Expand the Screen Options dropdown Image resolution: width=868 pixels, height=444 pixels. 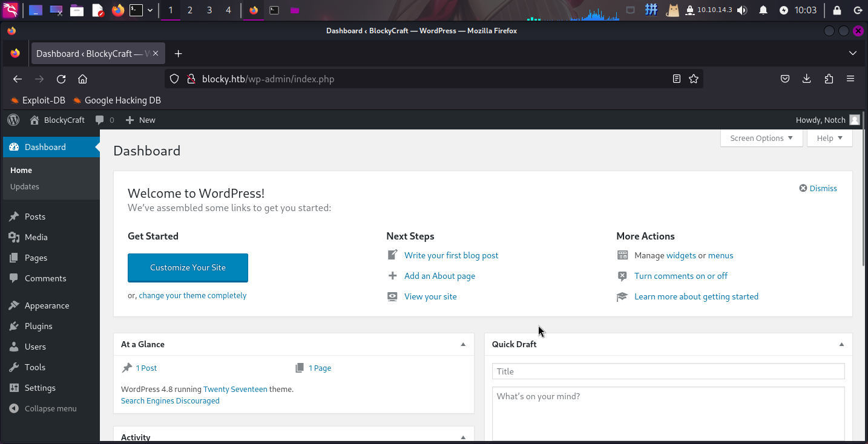(x=761, y=138)
